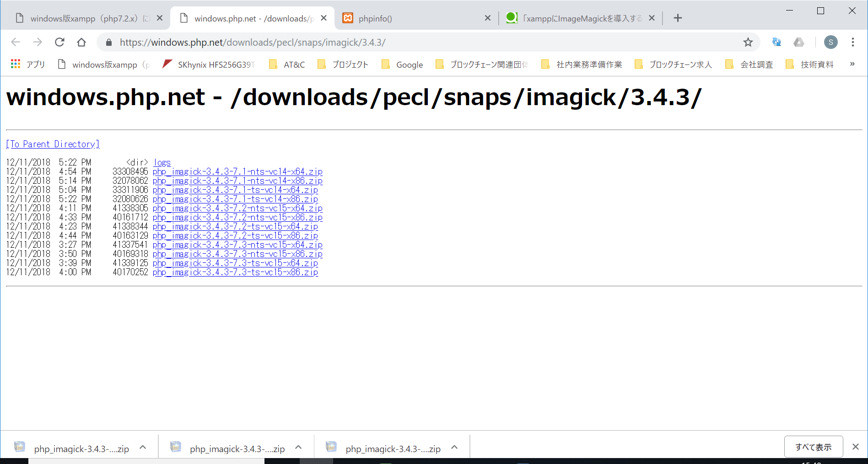Click the padlock site security icon
Screen dimensions: 868x464
click(x=108, y=42)
